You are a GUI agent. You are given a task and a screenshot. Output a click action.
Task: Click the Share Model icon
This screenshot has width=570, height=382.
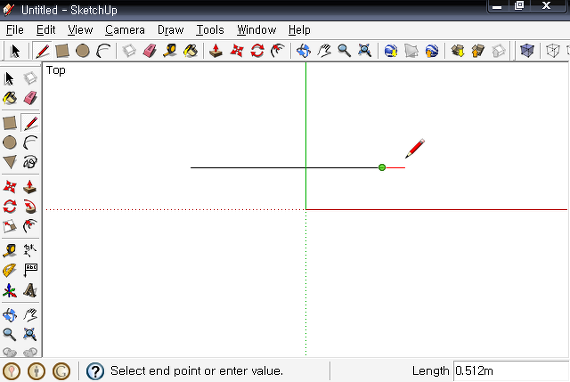[x=478, y=51]
